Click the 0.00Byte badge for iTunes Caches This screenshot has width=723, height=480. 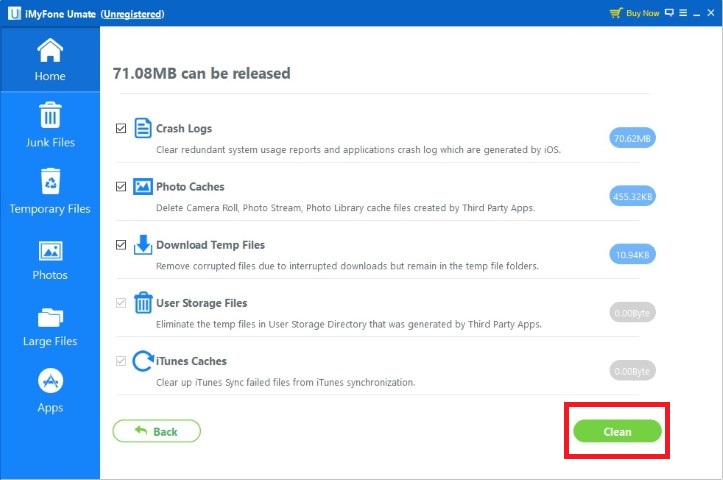[632, 370]
